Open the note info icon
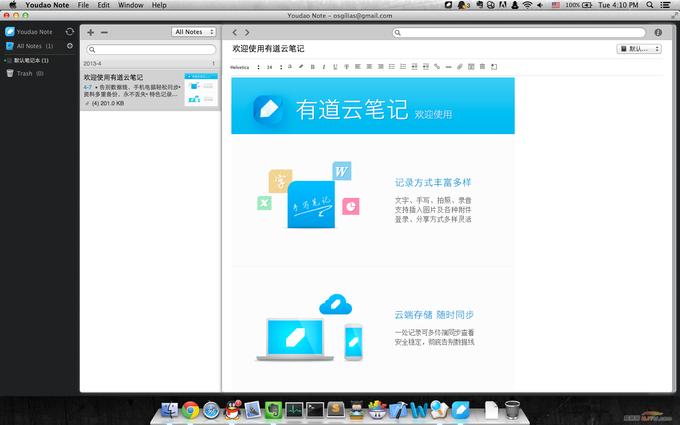The image size is (680, 425). 658,32
